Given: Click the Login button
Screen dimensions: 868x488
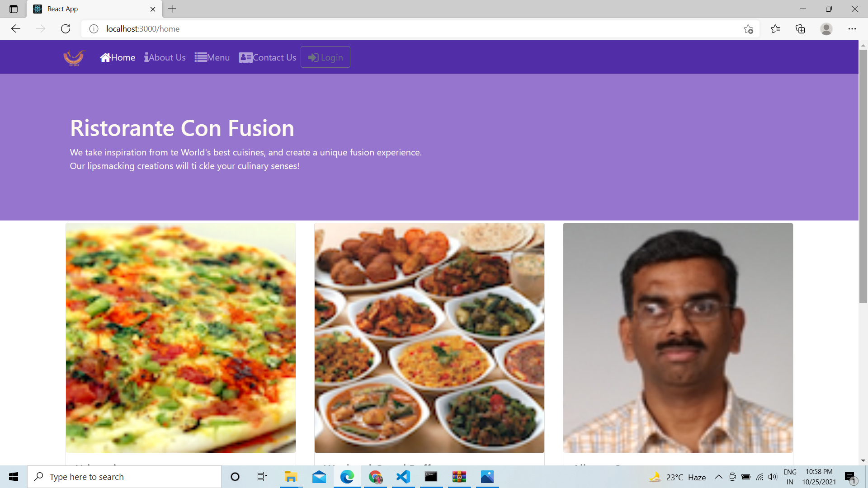Looking at the screenshot, I should pos(325,57).
